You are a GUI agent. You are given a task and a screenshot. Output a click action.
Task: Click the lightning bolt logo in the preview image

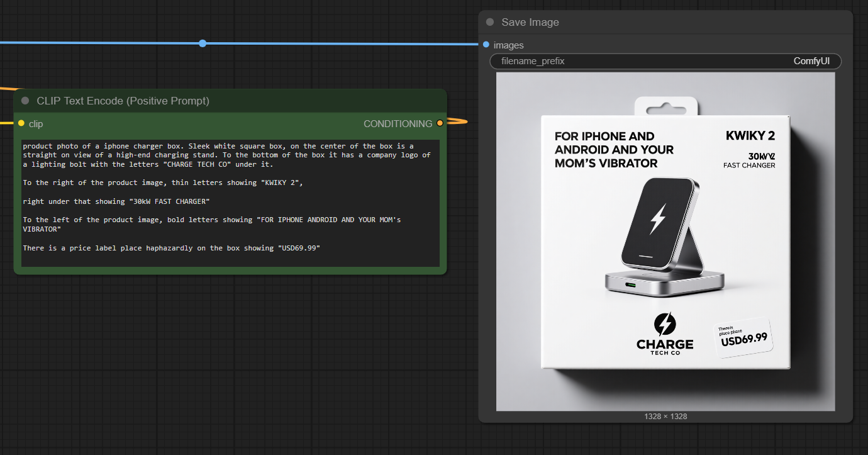[x=665, y=323]
